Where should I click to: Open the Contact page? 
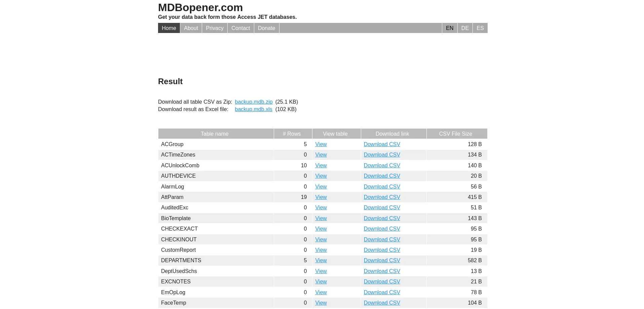pos(241,28)
